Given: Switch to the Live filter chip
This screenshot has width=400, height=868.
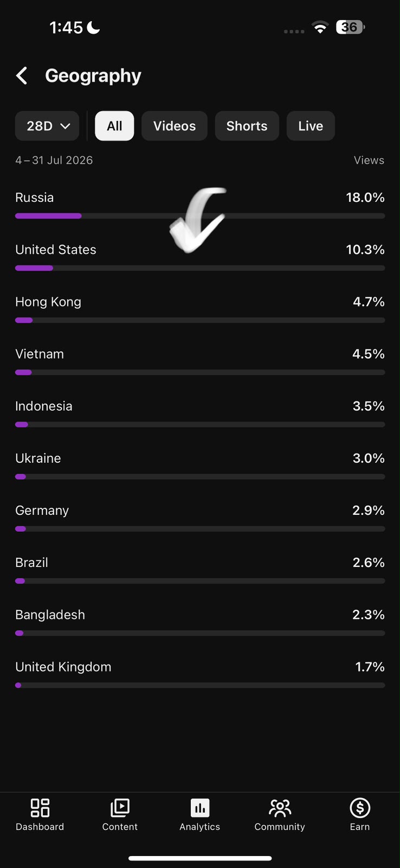Looking at the screenshot, I should point(311,126).
